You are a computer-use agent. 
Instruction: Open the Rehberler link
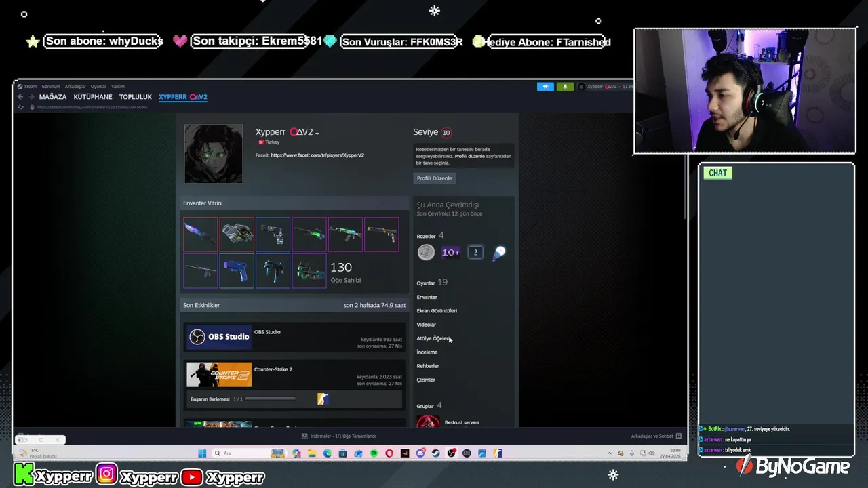tap(428, 366)
